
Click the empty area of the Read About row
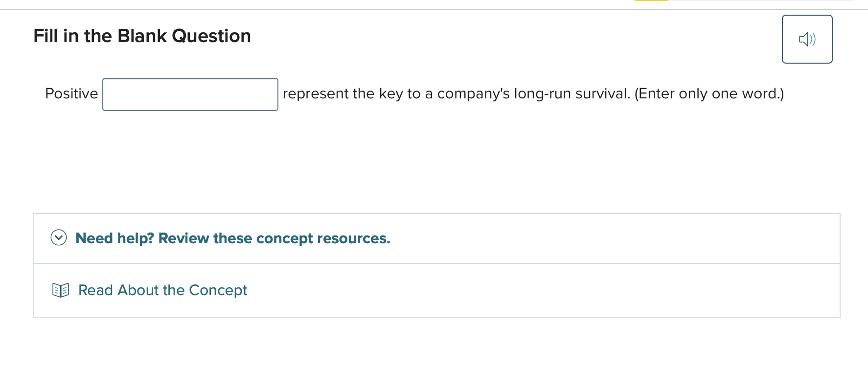coord(538,290)
